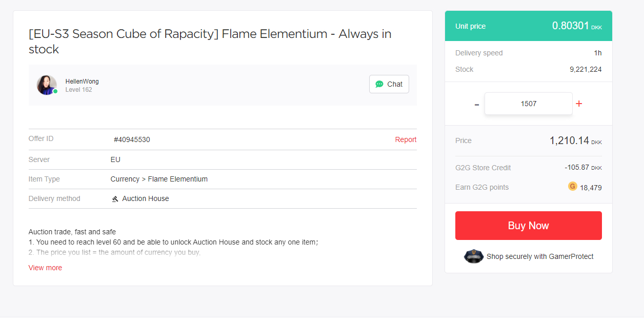Image resolution: width=644 pixels, height=322 pixels.
Task: Click the GamerProtect police cap icon
Action: click(473, 256)
